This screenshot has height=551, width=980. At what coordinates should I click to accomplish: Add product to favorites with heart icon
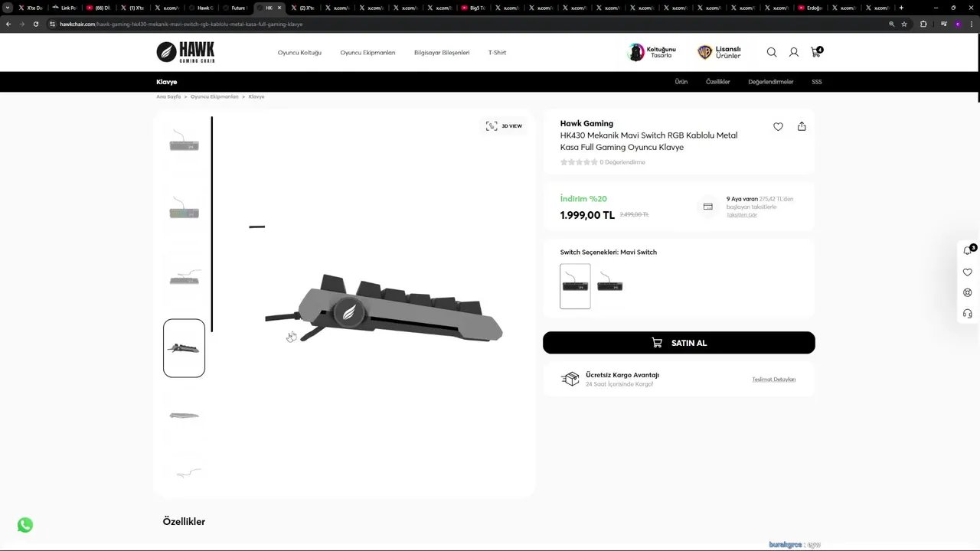778,126
